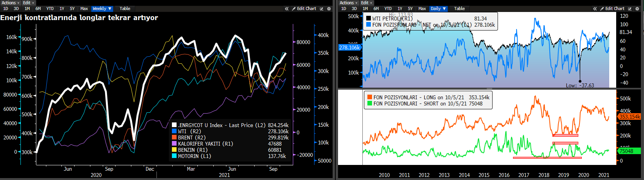The image size is (644, 180).
Task: Select the 3D range in right chart
Action: [x=354, y=8]
